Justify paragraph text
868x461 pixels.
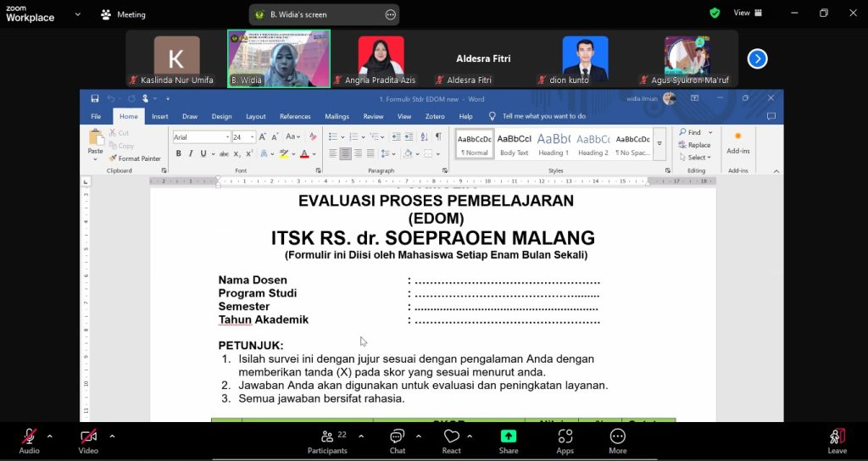click(x=370, y=154)
